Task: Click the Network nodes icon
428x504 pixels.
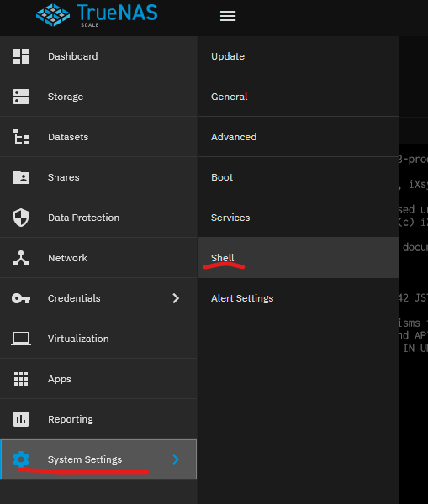Action: [x=21, y=258]
